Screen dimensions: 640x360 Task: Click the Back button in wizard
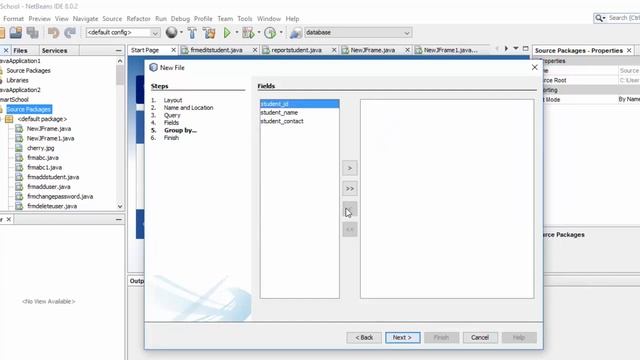click(364, 338)
